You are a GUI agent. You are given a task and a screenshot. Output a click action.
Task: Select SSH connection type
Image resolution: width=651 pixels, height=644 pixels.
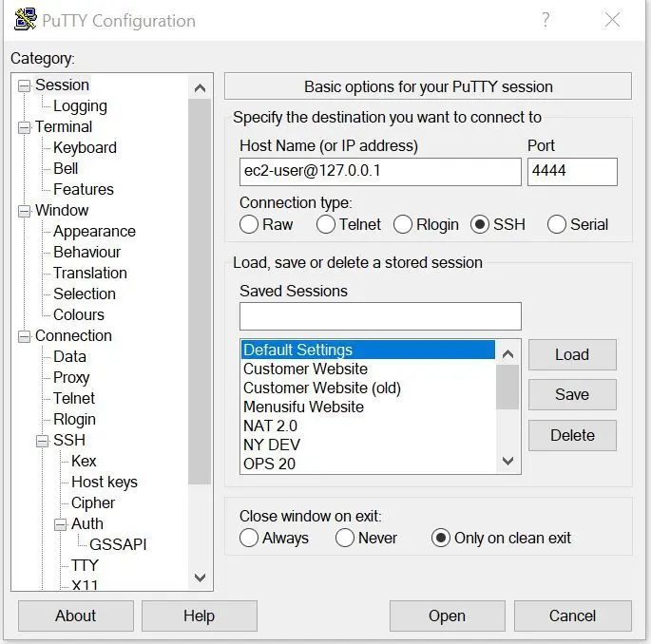click(480, 224)
